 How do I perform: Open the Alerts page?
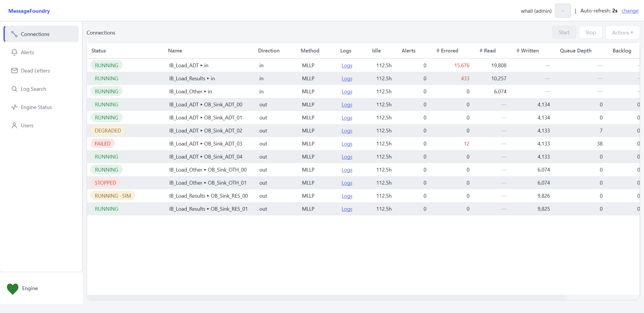point(41,52)
